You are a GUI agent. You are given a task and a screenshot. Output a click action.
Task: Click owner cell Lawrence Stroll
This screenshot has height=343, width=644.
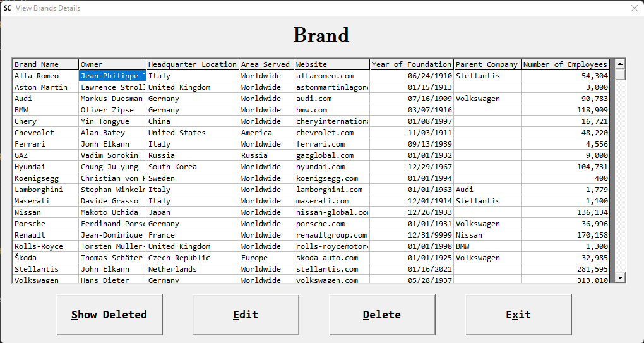(x=112, y=87)
